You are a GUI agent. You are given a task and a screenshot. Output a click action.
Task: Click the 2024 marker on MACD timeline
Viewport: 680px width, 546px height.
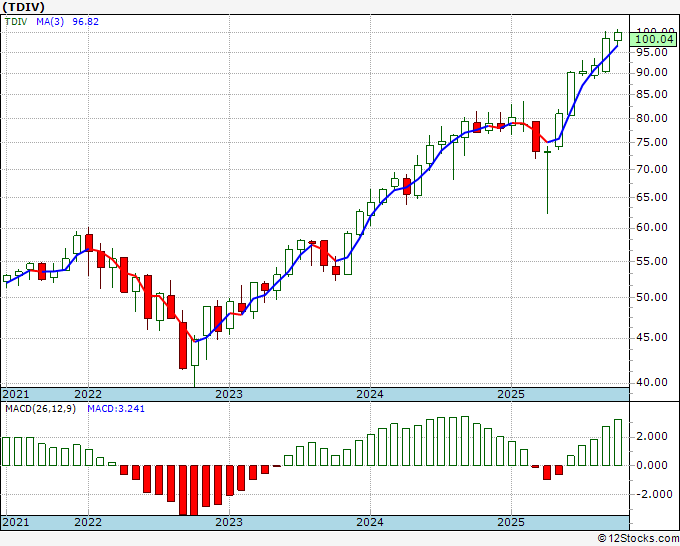tap(370, 522)
